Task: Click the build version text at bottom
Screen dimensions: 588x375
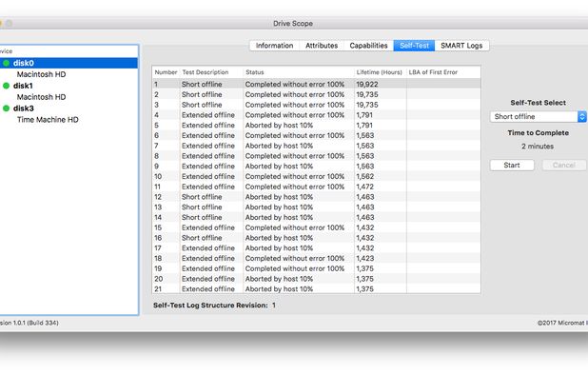Action: coord(29,323)
